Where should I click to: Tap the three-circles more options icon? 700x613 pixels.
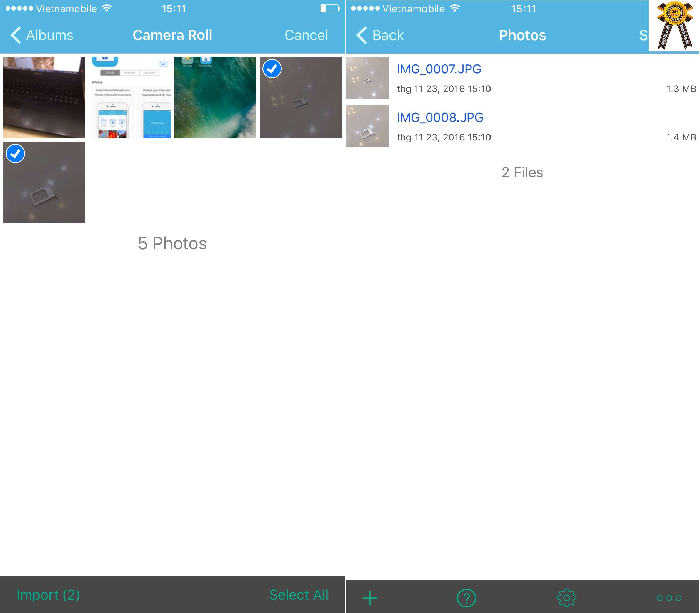click(x=669, y=598)
